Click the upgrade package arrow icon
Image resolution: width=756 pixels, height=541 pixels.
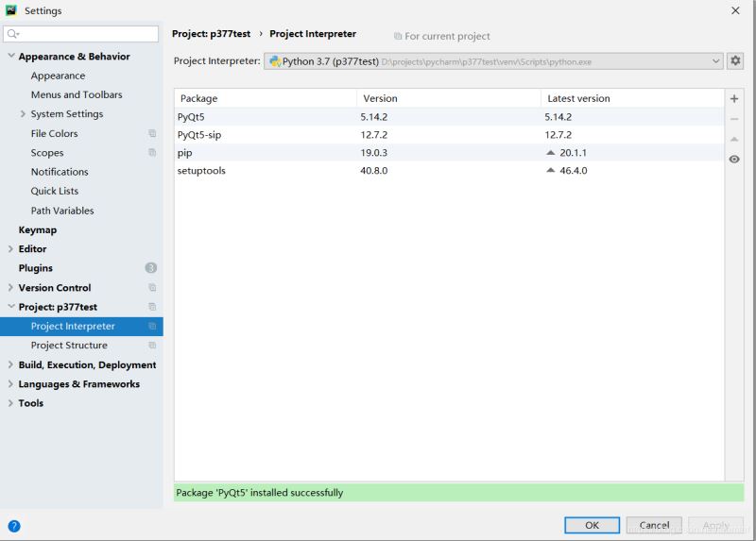(x=734, y=139)
